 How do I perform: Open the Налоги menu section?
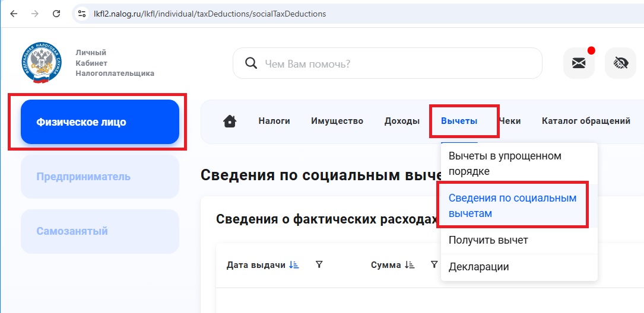pos(274,121)
